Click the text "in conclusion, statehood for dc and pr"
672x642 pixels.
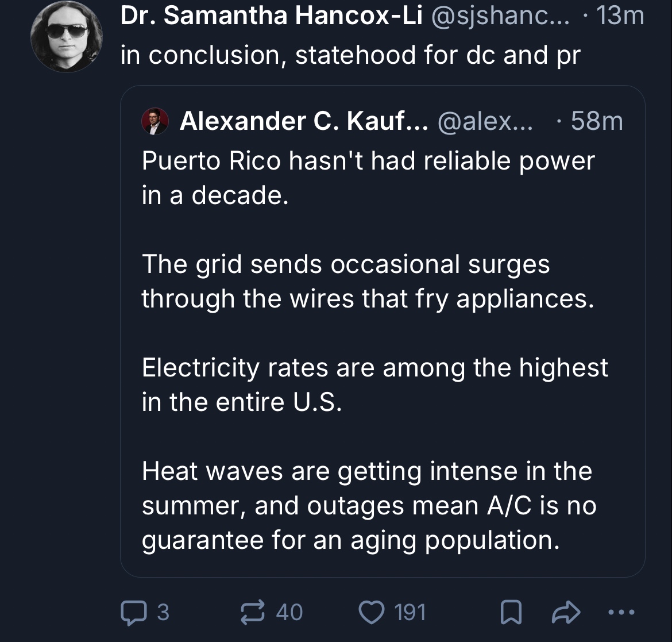tap(350, 55)
